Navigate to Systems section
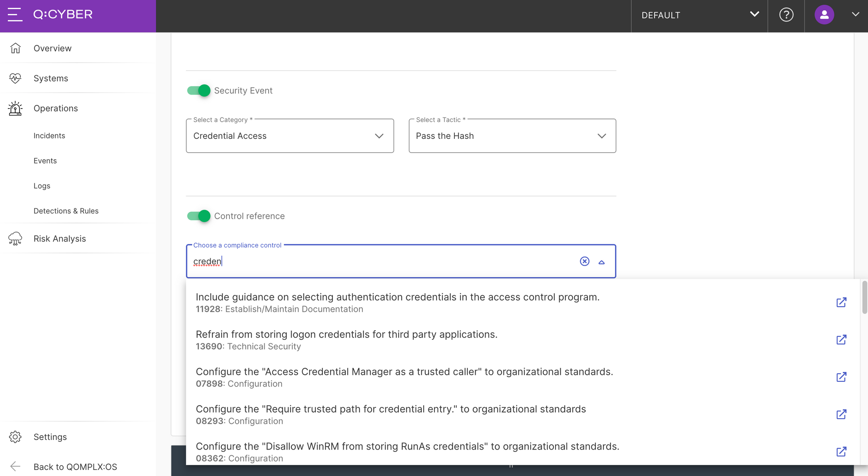This screenshot has width=868, height=476. pyautogui.click(x=50, y=77)
